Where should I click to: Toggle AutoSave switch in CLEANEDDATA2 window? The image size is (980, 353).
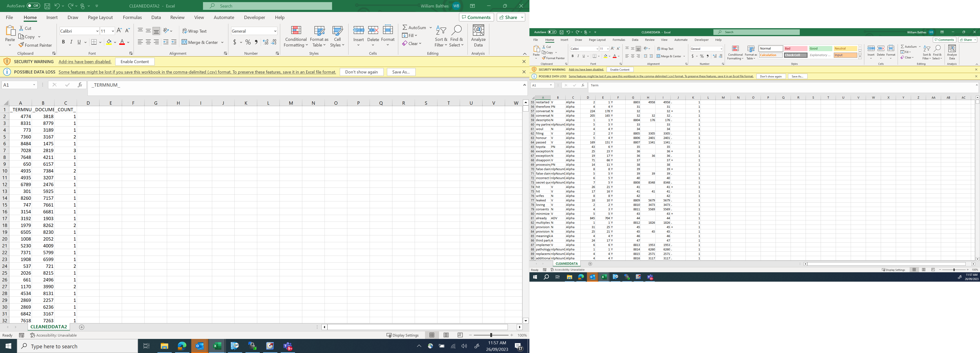(x=33, y=6)
